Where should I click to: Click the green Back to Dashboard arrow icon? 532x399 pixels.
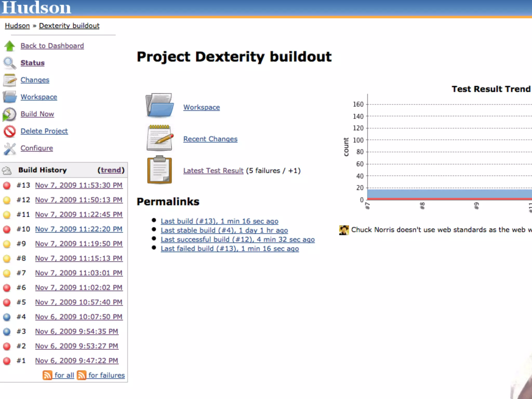10,46
